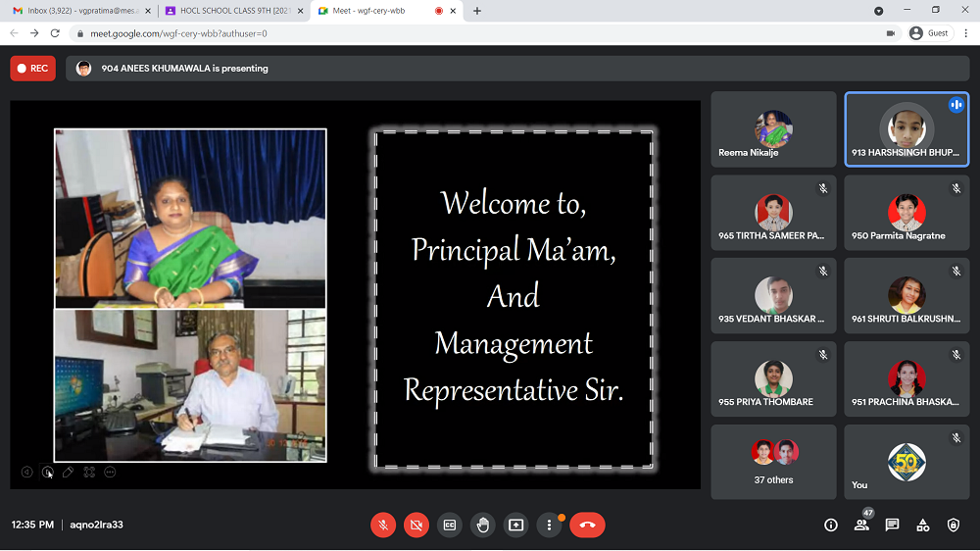Select the Reema Nikalje video tile
This screenshot has height=551, width=980.
pyautogui.click(x=774, y=129)
